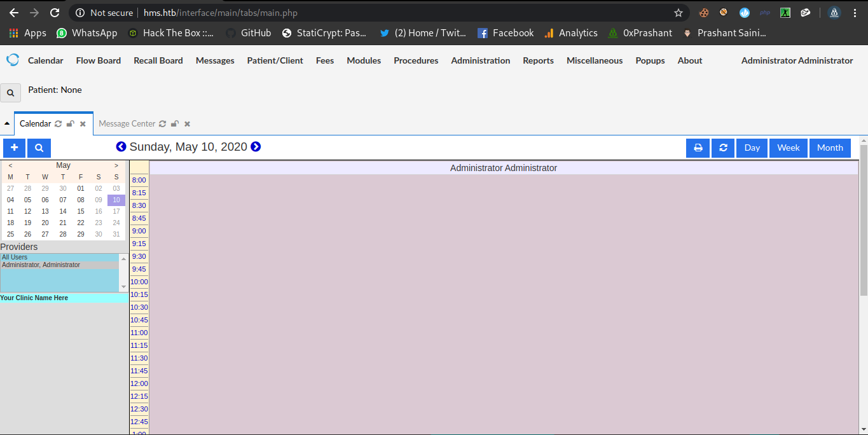Viewport: 868px width, 435px height.
Task: Click the 10:00 time slot link
Action: tap(139, 282)
